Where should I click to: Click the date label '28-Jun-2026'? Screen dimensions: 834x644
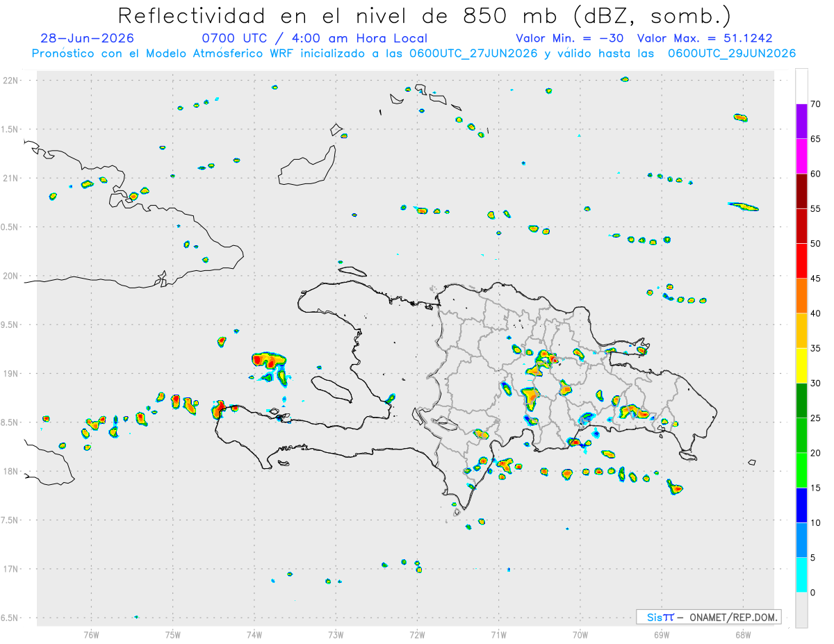pyautogui.click(x=87, y=38)
